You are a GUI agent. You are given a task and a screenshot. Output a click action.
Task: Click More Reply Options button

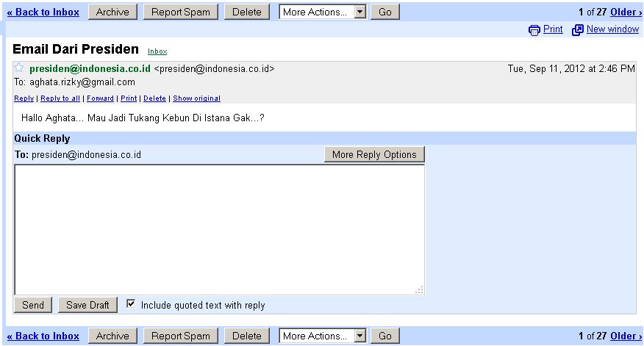(x=374, y=154)
